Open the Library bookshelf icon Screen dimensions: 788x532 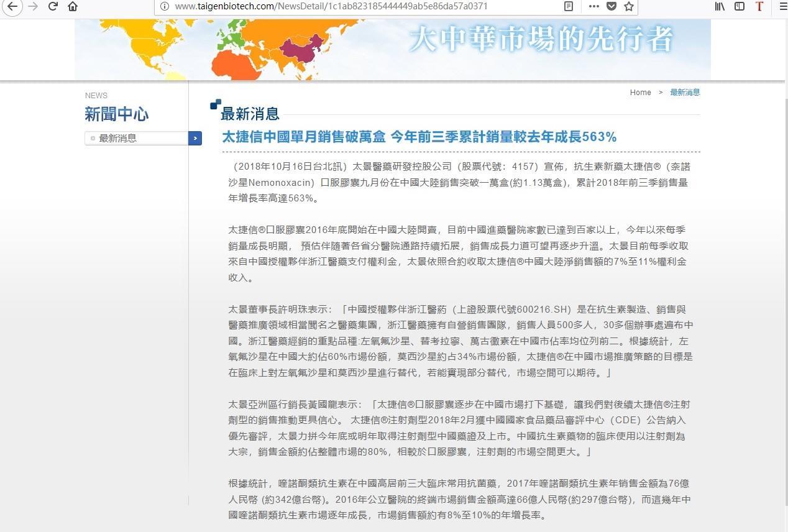point(720,6)
